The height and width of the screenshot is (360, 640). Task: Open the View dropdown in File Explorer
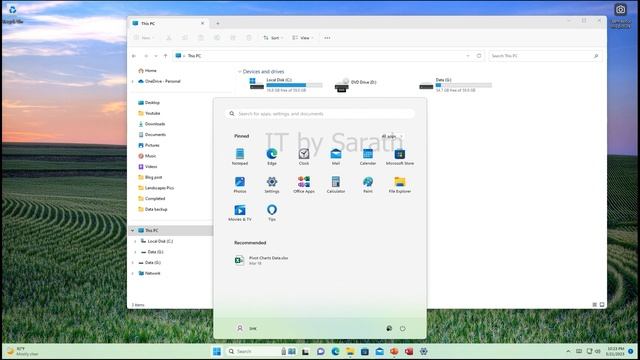coord(303,38)
